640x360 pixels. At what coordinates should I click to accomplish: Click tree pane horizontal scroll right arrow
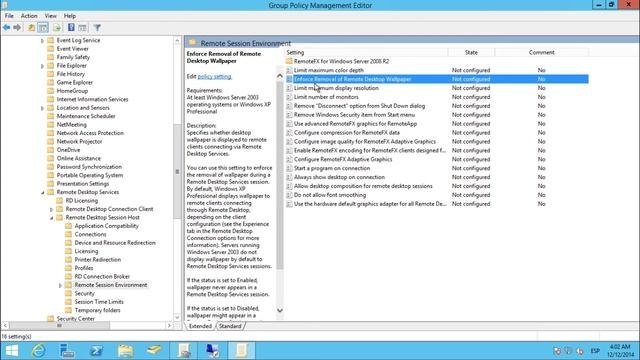[169, 326]
